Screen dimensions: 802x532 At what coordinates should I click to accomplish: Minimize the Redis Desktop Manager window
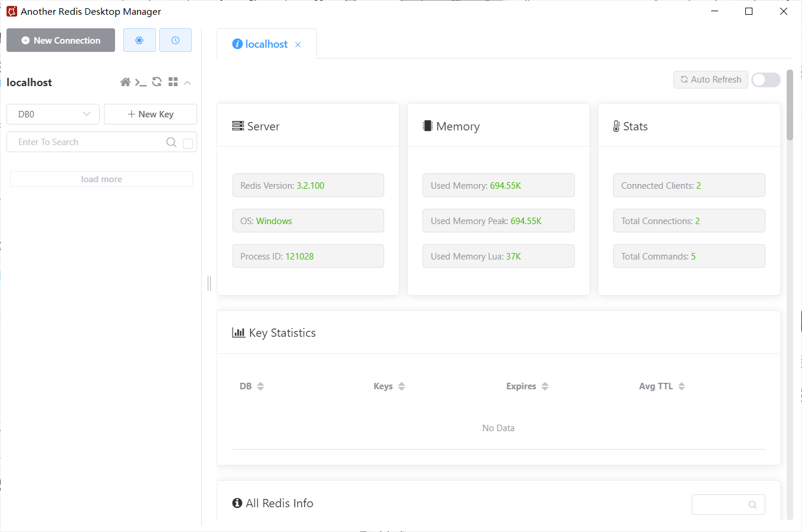(714, 11)
